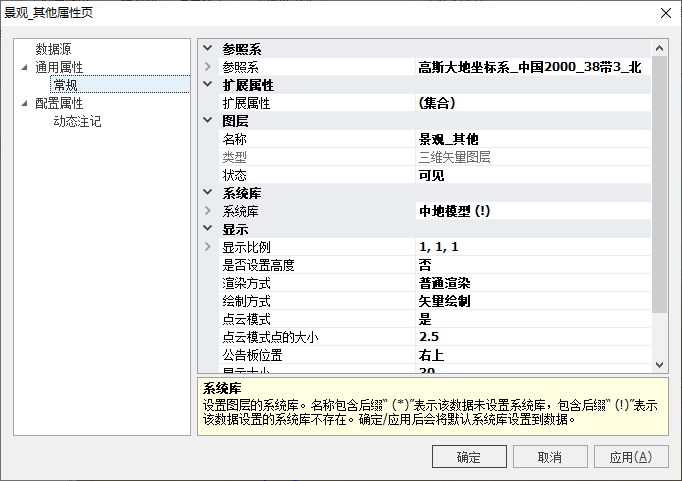Expand the 系统库 property row arrow

(x=207, y=211)
